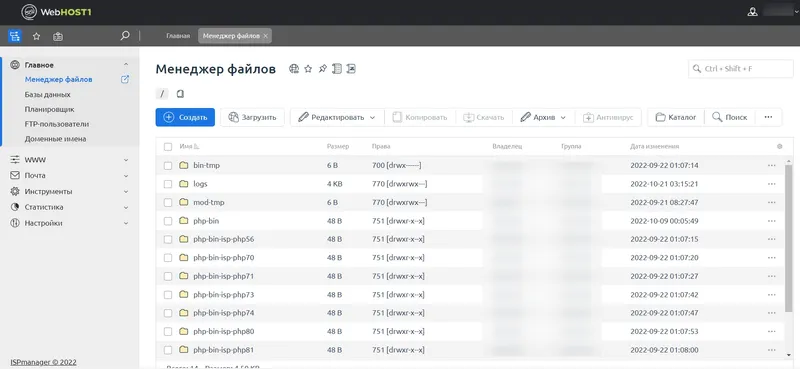Open the search magnifier in top bar

pos(124,36)
